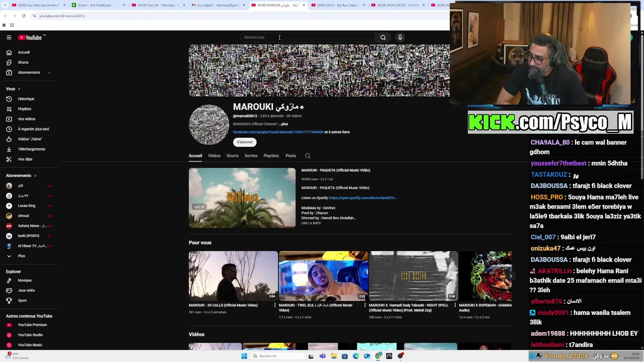Open À regarder plus tard list

[33, 129]
